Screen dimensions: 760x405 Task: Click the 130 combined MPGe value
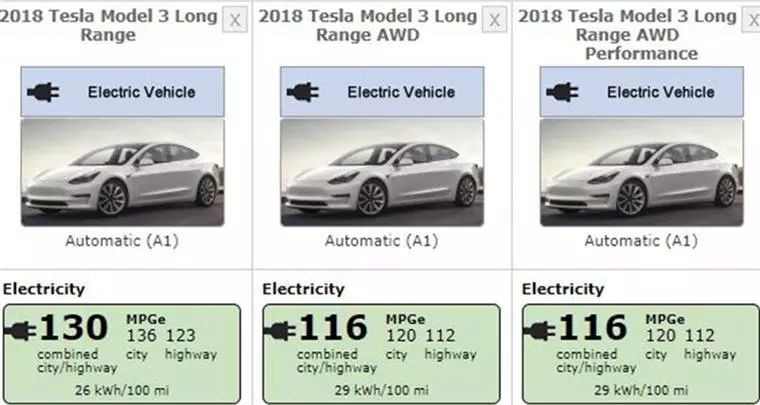pyautogui.click(x=73, y=328)
